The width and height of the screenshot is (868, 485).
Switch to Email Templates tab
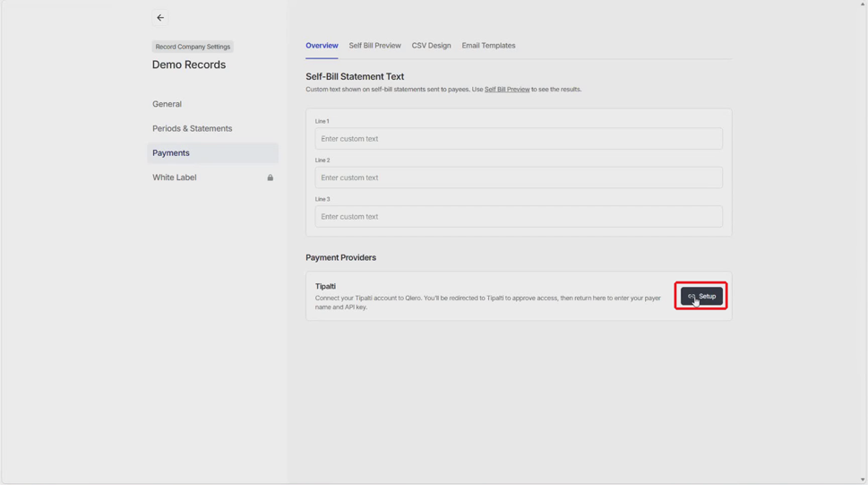(488, 46)
